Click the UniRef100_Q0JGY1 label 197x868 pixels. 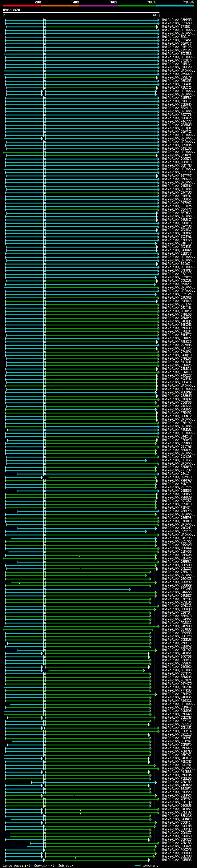click(x=177, y=155)
